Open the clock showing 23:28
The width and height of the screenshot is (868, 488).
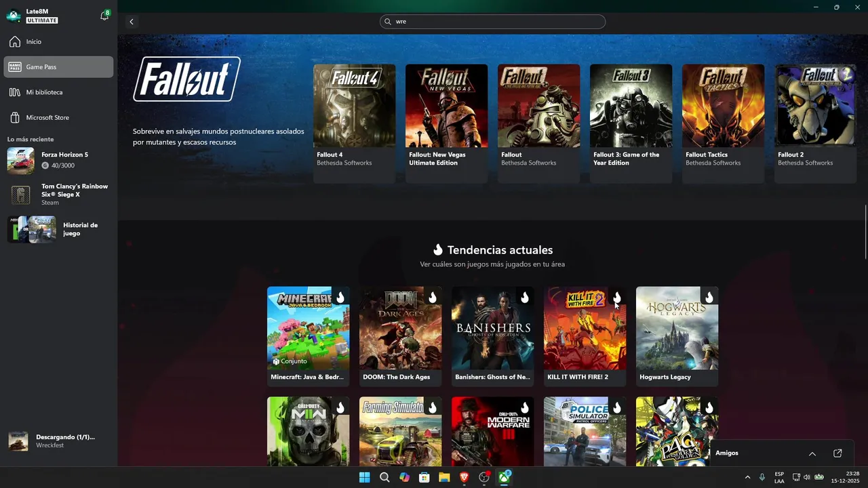pos(846,477)
